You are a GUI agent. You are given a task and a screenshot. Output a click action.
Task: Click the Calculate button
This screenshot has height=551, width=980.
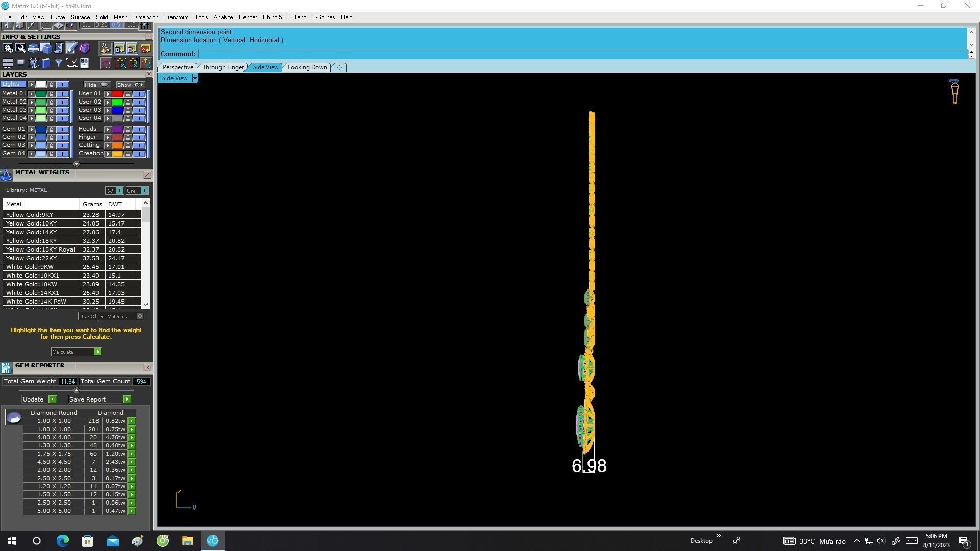click(76, 352)
